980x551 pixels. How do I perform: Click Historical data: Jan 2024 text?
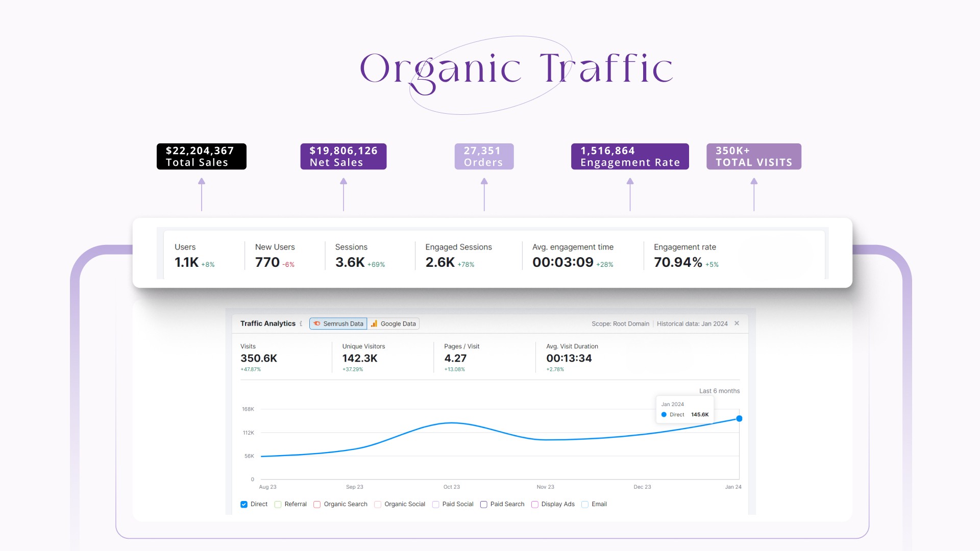coord(692,323)
